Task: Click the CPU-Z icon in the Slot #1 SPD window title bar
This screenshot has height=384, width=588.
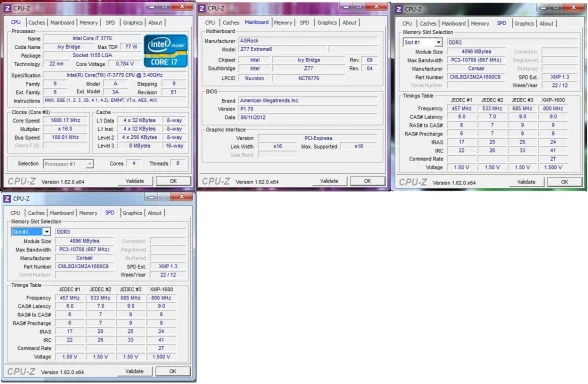Action: coord(399,9)
